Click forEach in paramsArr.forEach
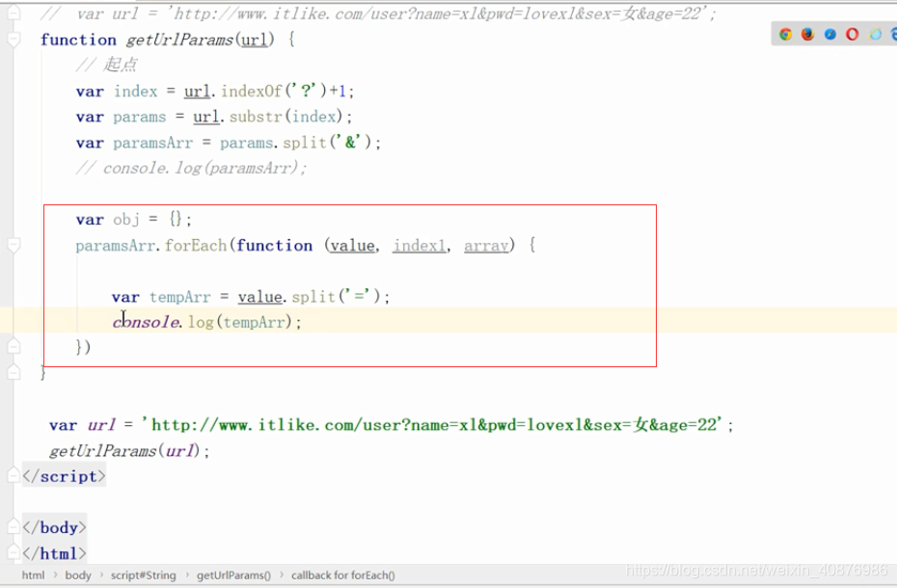The height and width of the screenshot is (588, 897). click(196, 246)
